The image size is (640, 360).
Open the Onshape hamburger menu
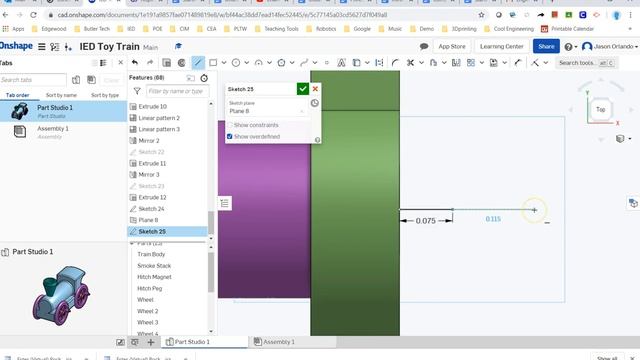(x=42, y=47)
